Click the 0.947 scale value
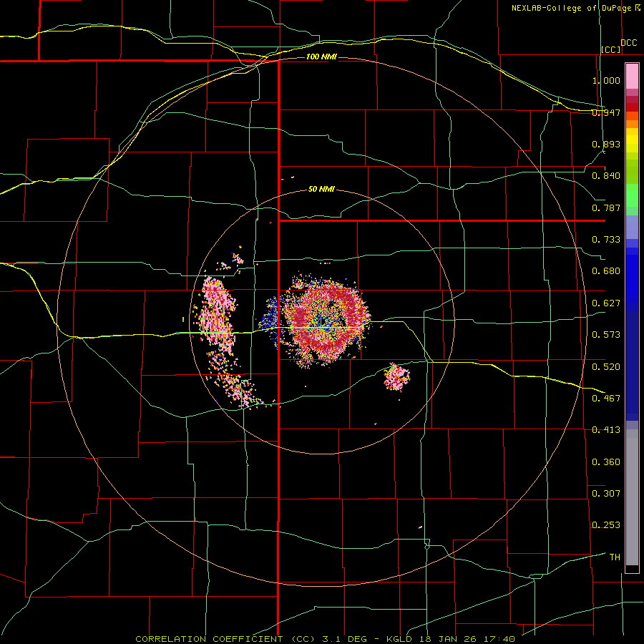This screenshot has height=644, width=644. pos(606,112)
